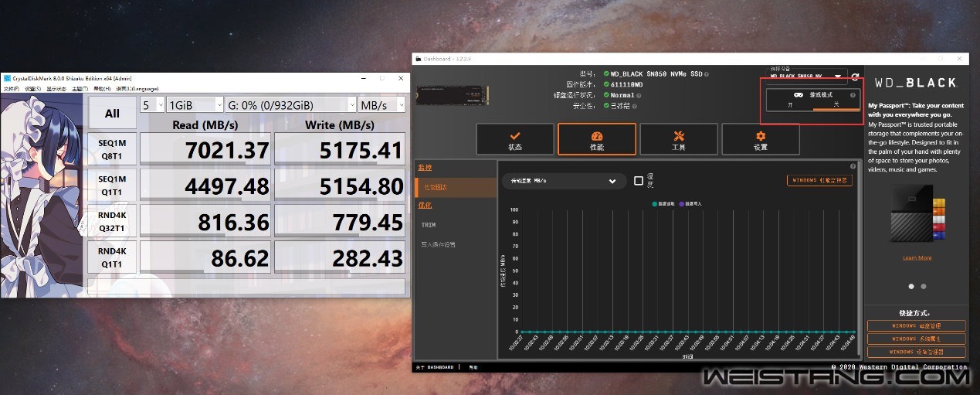This screenshot has height=395, width=980.
Task: Open the 性能 performance tab with gauge icon
Action: (x=597, y=139)
